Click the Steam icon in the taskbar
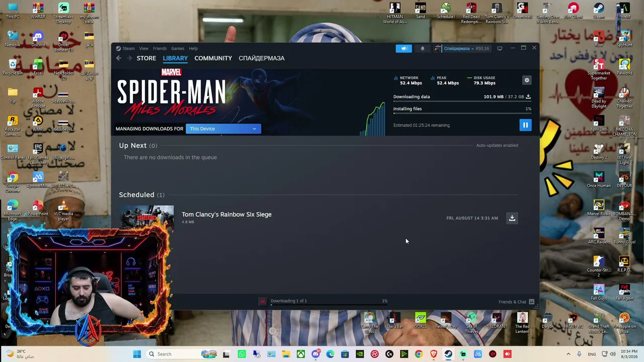This screenshot has height=362, width=644. 448,354
